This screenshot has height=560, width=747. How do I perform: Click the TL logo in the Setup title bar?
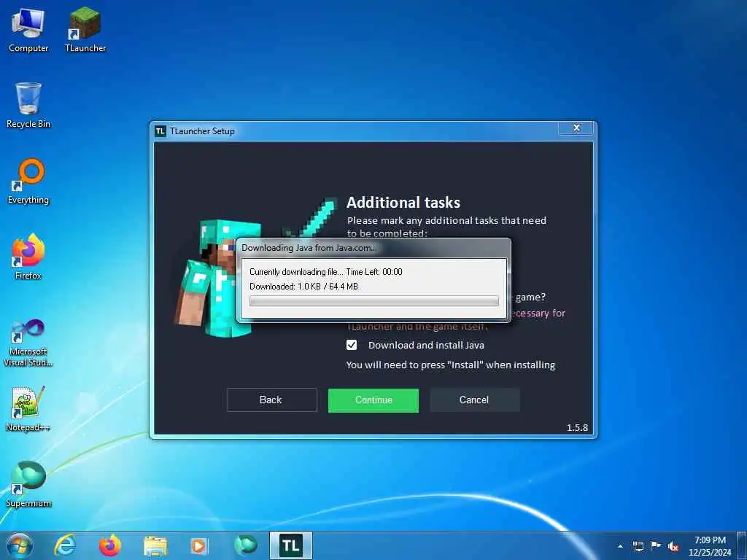(160, 131)
